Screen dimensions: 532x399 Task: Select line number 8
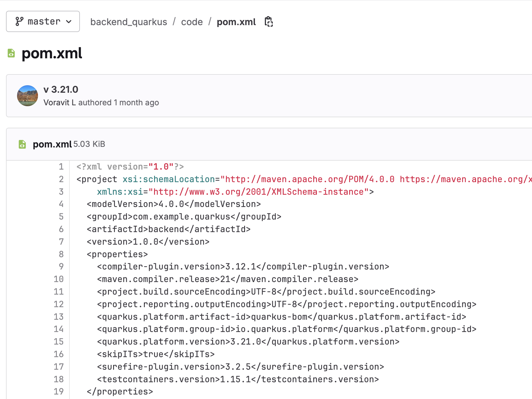coord(61,254)
